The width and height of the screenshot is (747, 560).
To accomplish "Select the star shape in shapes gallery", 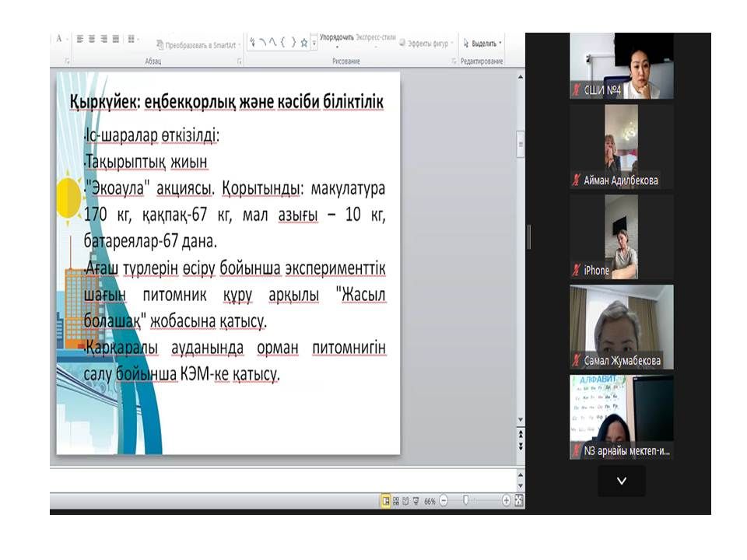I will [303, 43].
